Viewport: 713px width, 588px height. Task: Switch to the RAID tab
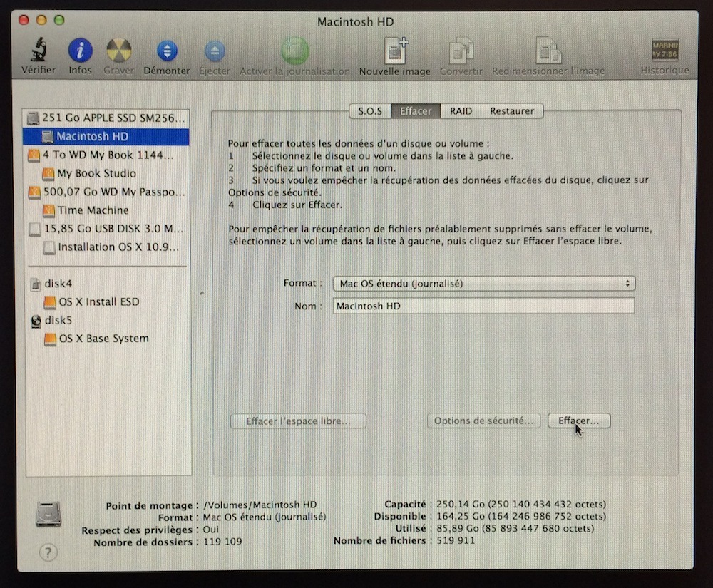point(461,111)
